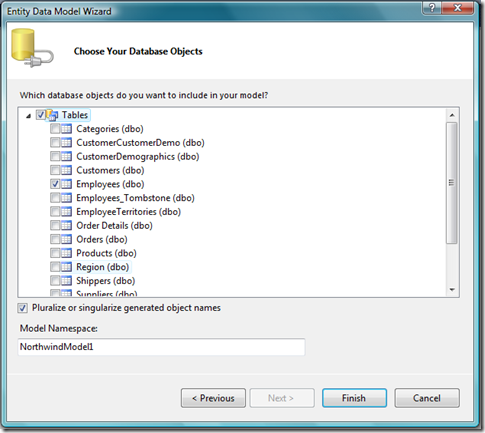The width and height of the screenshot is (485, 433).
Task: Check the Region (dbo) checkbox
Action: point(55,267)
